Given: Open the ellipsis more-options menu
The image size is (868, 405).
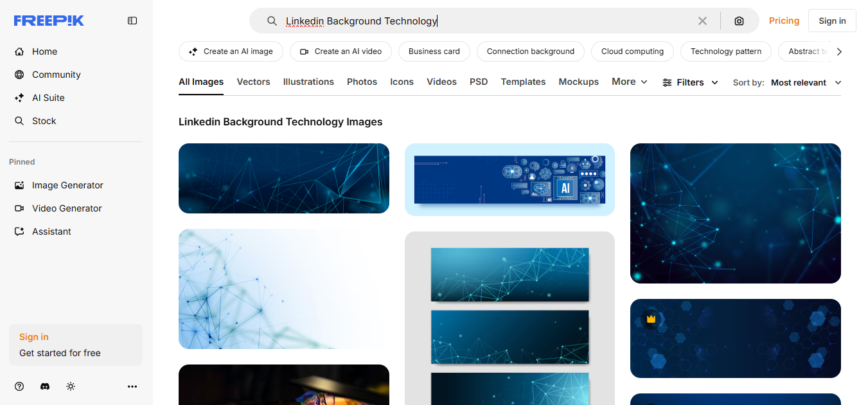Looking at the screenshot, I should pos(132,386).
